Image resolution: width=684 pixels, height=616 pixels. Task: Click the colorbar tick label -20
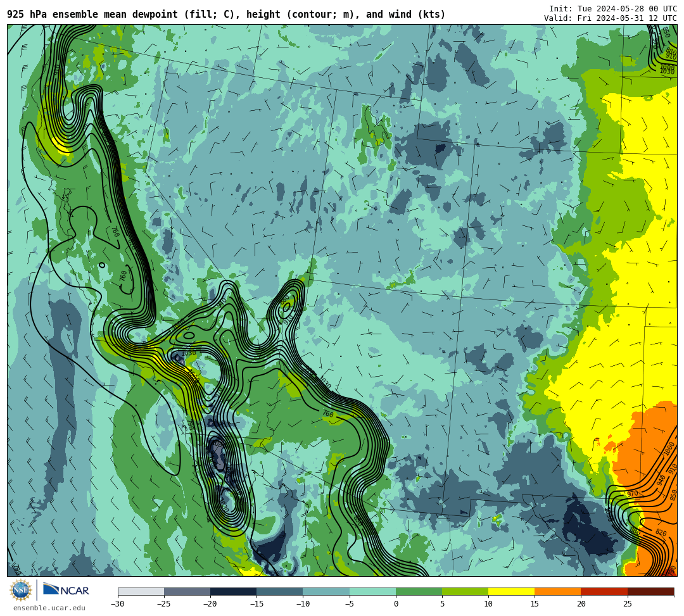210,604
